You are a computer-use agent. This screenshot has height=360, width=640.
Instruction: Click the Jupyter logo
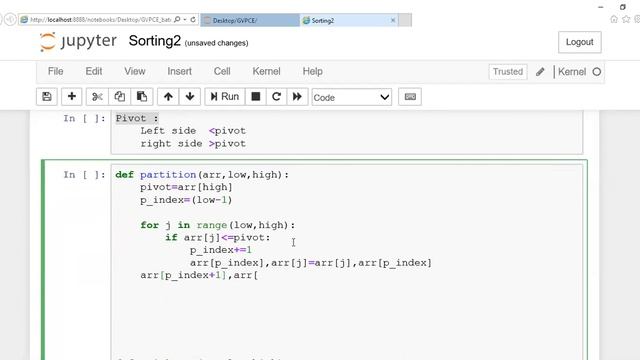coord(78,42)
